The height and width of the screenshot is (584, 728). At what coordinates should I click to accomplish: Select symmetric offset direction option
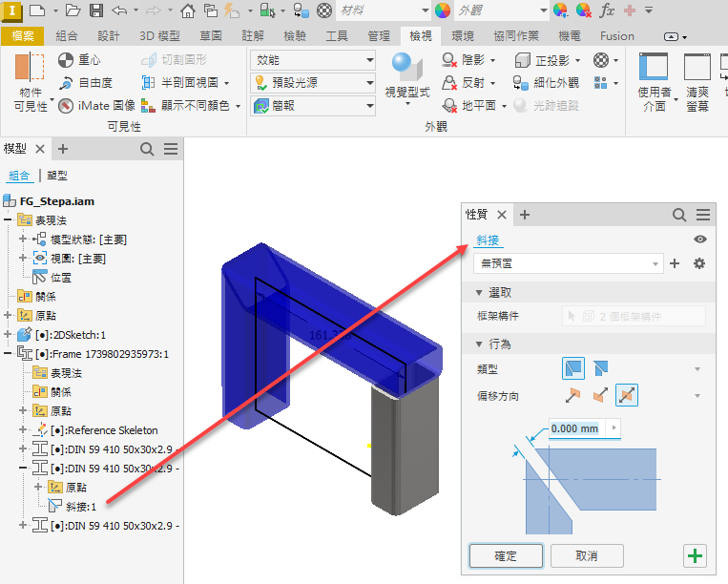627,395
